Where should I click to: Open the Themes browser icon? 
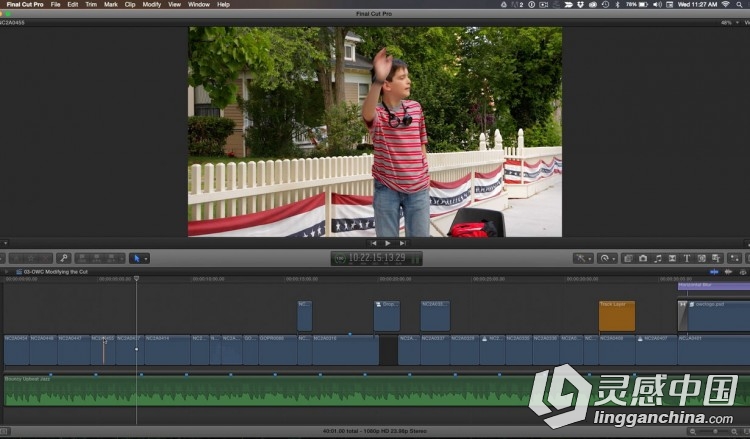point(716,259)
